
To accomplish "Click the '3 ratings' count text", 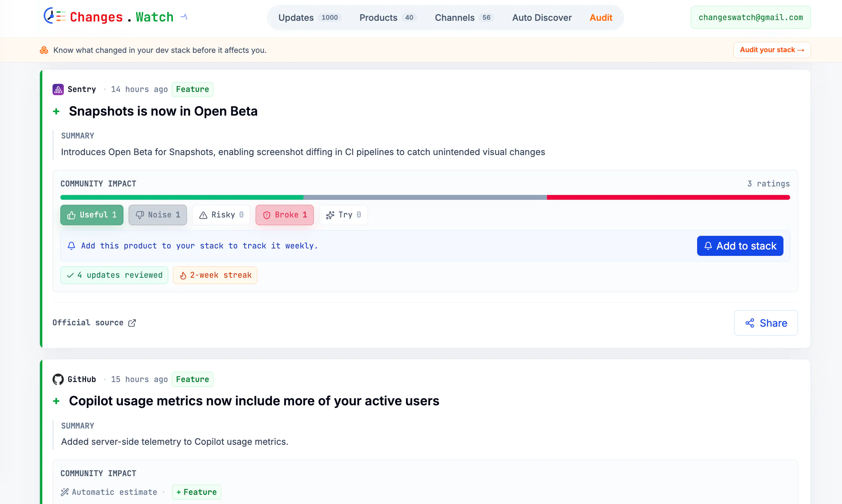I will click(768, 184).
